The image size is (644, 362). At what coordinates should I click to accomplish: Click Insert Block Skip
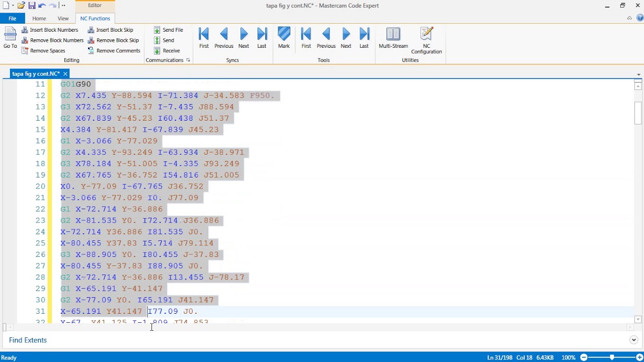pos(110,30)
